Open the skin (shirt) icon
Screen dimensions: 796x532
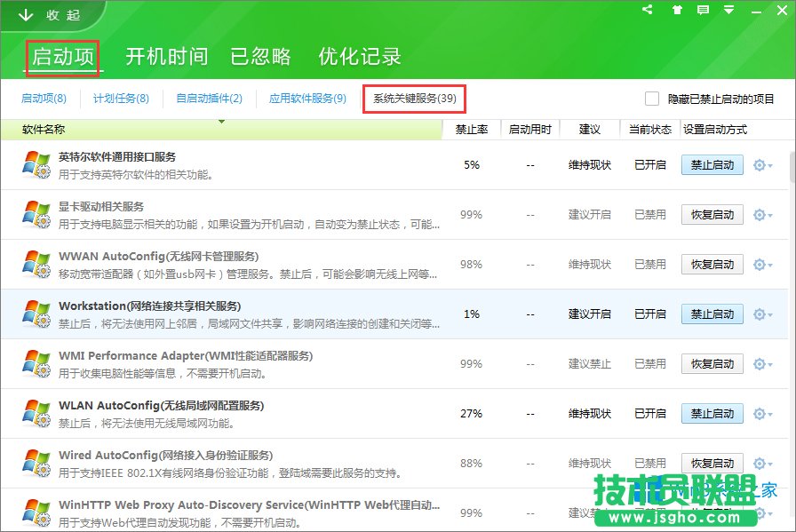(677, 11)
